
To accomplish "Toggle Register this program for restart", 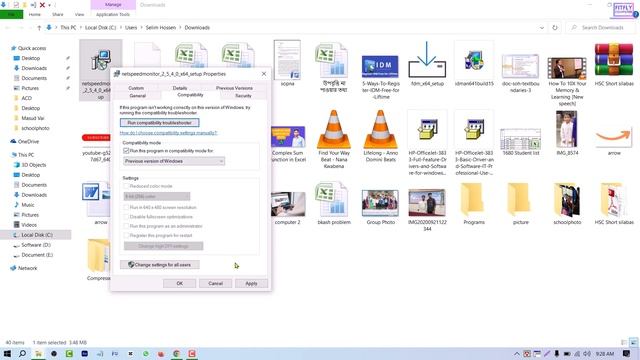I will [126, 236].
